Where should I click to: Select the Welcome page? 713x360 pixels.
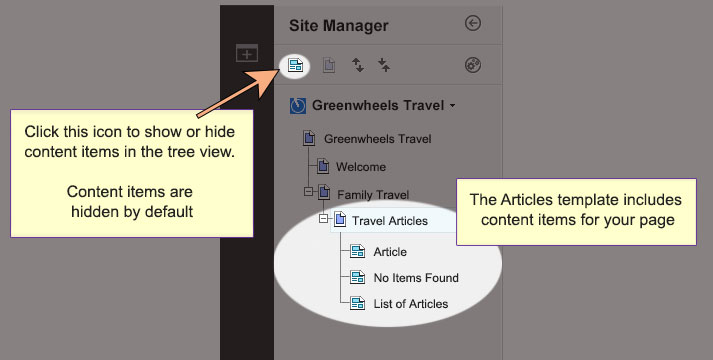(361, 167)
